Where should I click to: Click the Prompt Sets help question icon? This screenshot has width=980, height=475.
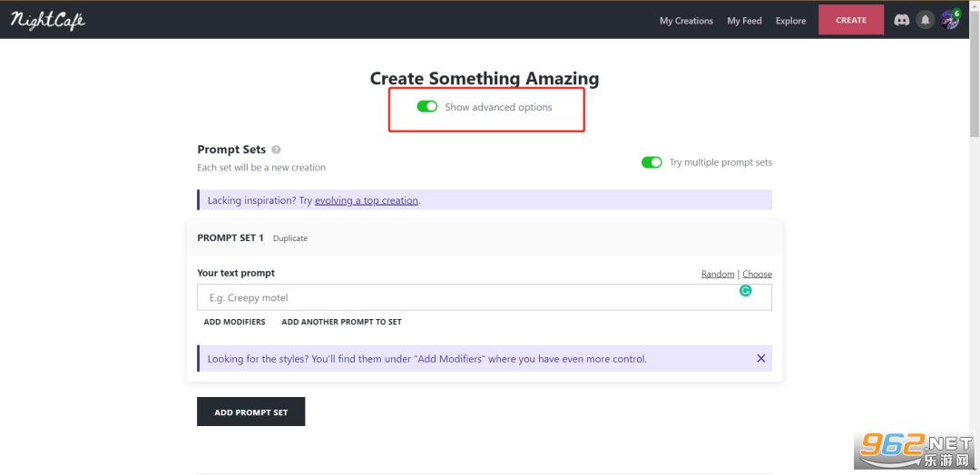click(276, 150)
